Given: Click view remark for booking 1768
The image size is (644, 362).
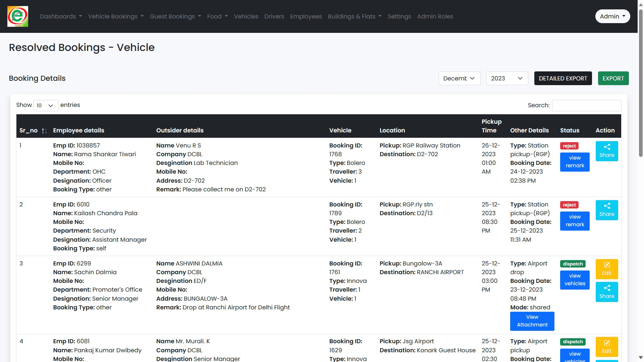Looking at the screenshot, I should 575,162.
